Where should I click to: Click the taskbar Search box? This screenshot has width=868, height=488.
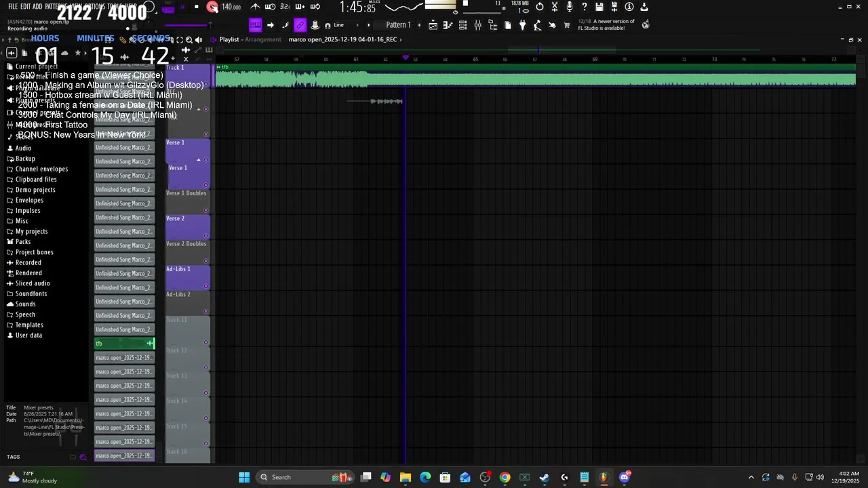pyautogui.click(x=305, y=477)
